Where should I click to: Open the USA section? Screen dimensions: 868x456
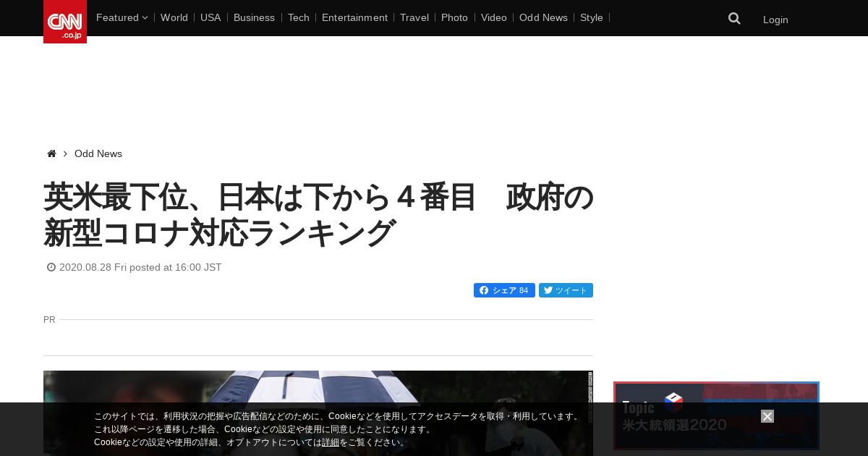click(210, 17)
